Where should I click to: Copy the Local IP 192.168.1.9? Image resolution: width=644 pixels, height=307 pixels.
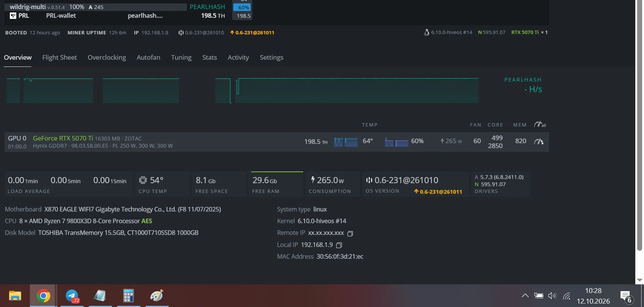[x=339, y=245]
